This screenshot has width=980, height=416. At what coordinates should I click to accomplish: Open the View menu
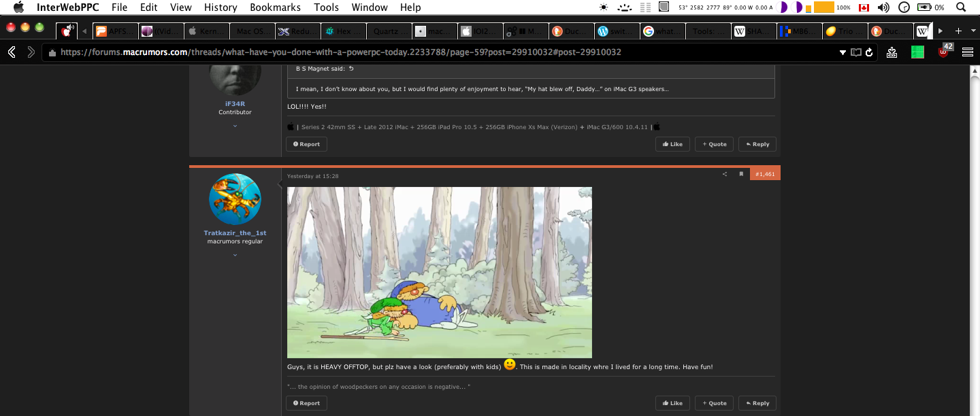click(x=181, y=7)
